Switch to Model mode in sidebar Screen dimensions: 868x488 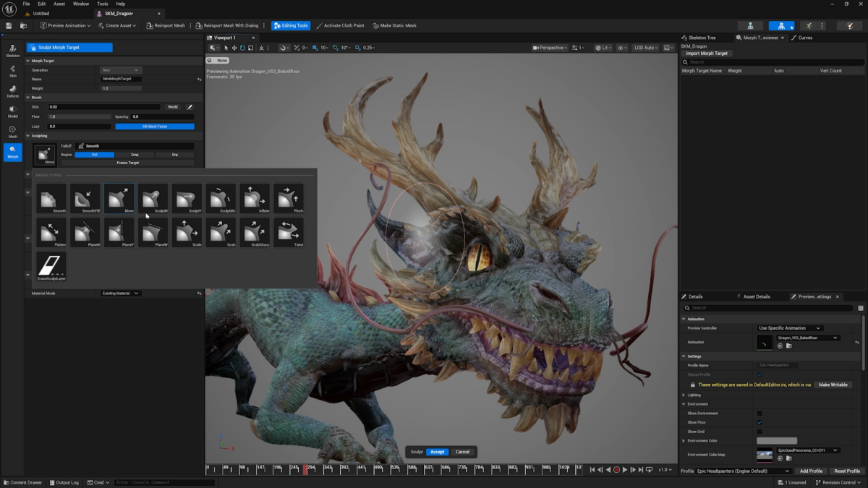pyautogui.click(x=13, y=111)
